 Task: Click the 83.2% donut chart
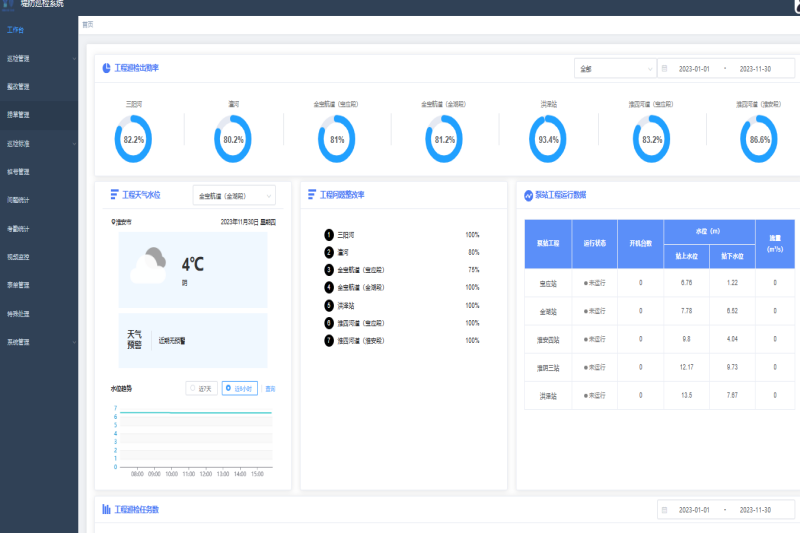pyautogui.click(x=652, y=139)
